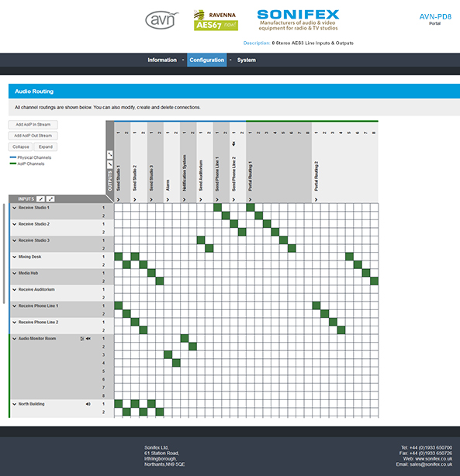The width and height of the screenshot is (460, 476).
Task: Click the upper arrow icon above OUTPUTS label
Action: 110,154
